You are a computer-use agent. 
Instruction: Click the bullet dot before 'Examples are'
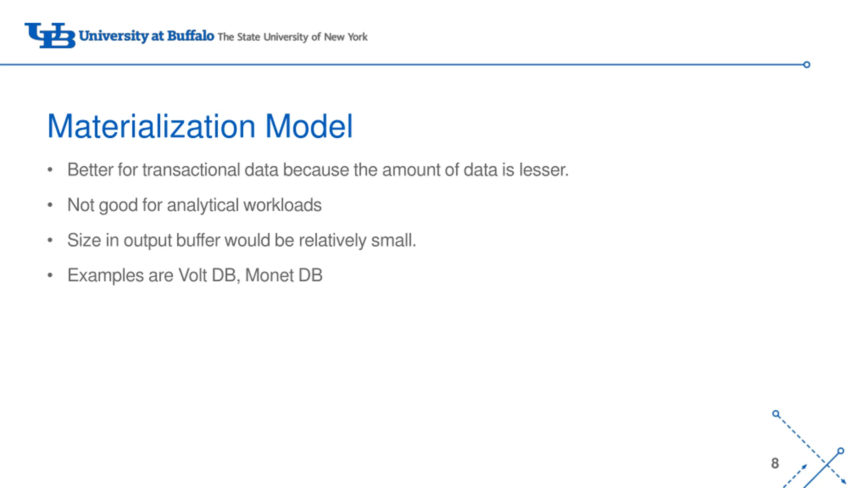[50, 275]
